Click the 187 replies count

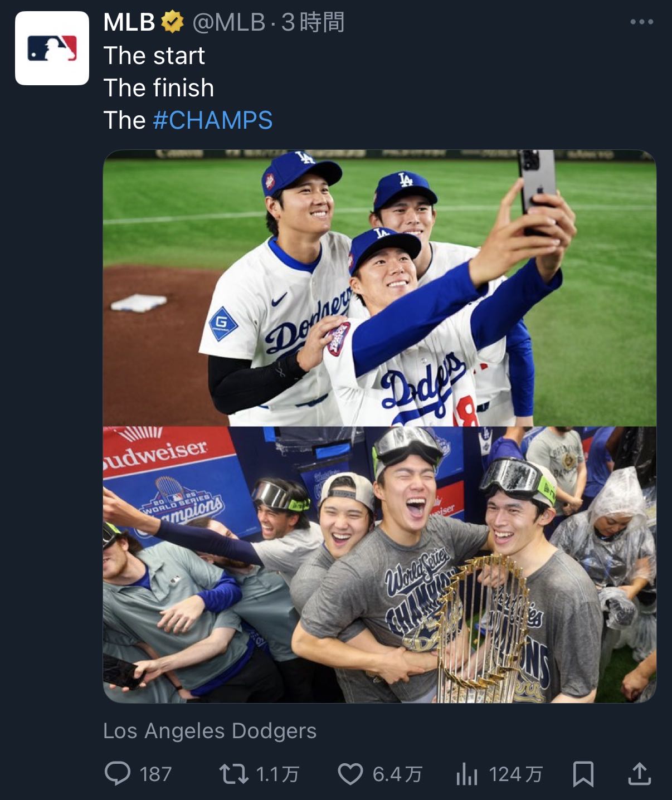(155, 774)
